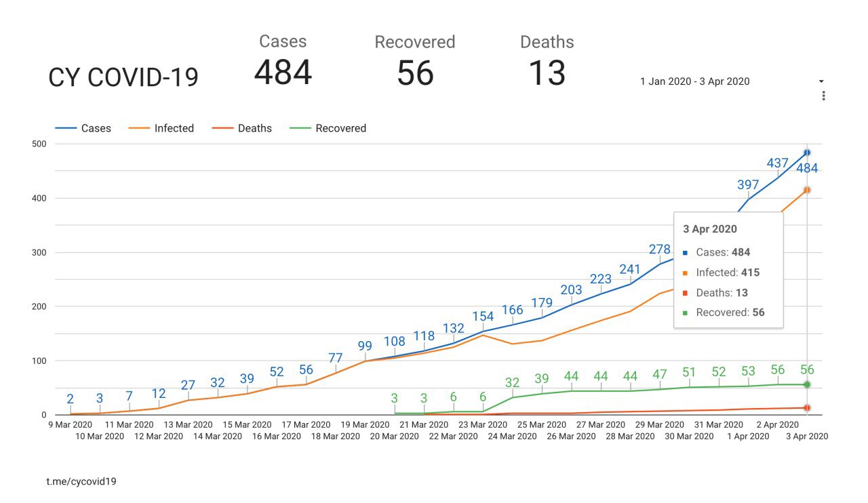Click the CY COVID-19 title
The image size is (868, 503).
123,78
